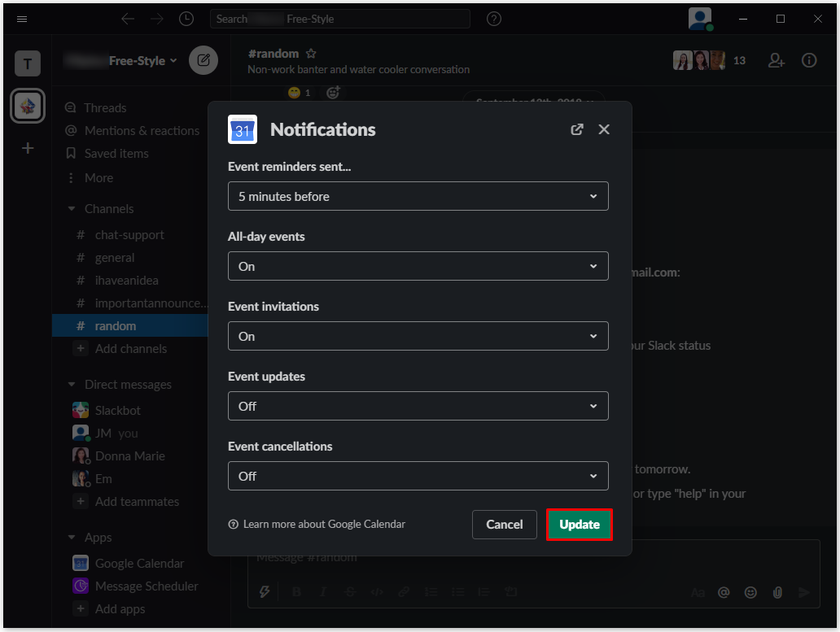Click the add reaction emoji icon

click(333, 93)
